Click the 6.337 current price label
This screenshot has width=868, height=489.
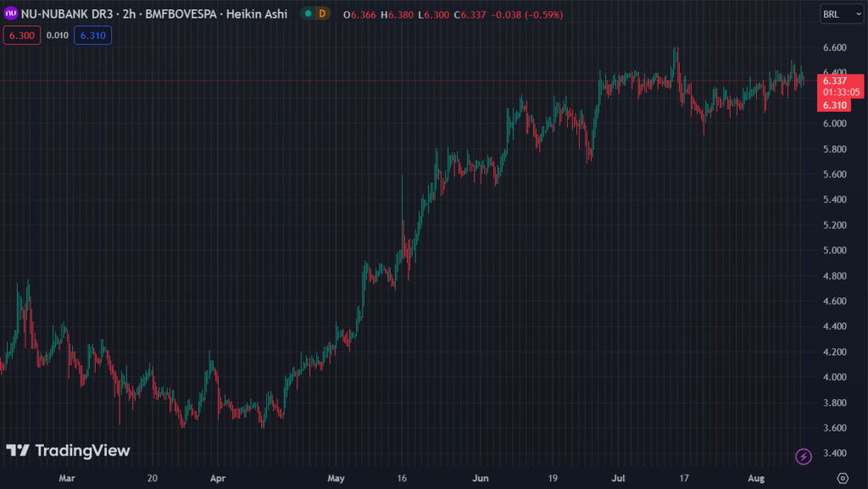[835, 81]
